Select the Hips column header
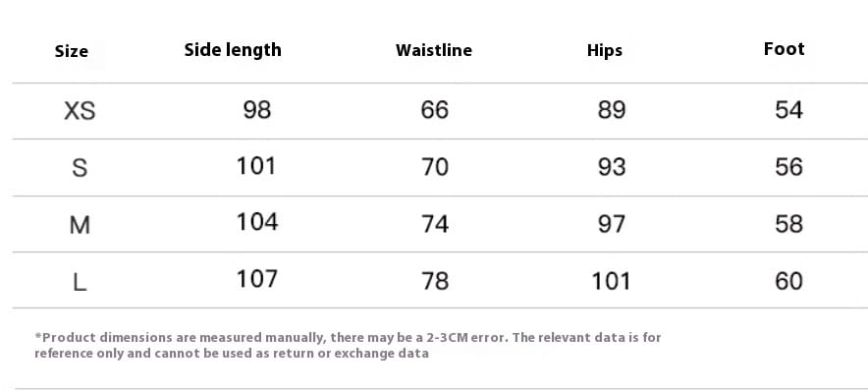 [x=605, y=50]
